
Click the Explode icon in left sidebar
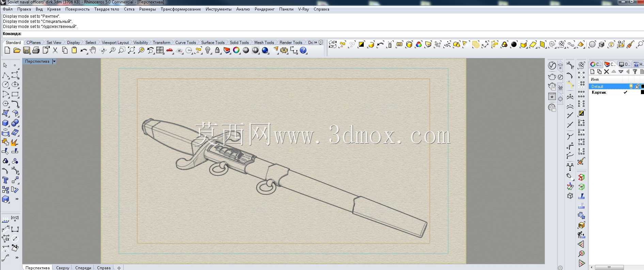(x=15, y=142)
